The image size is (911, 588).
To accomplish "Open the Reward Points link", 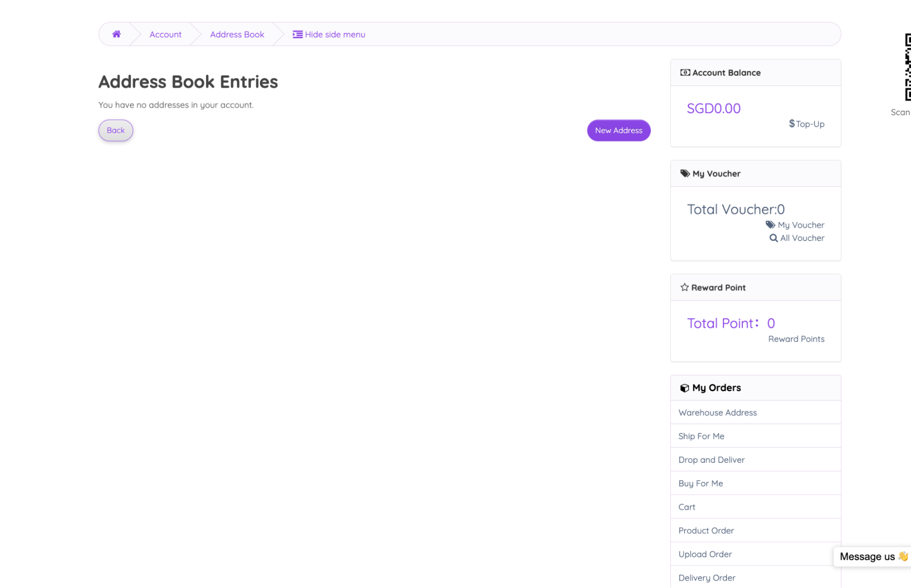I will point(796,339).
